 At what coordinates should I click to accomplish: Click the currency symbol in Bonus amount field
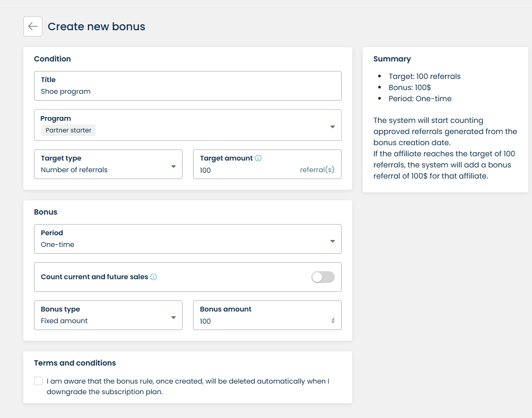(333, 321)
